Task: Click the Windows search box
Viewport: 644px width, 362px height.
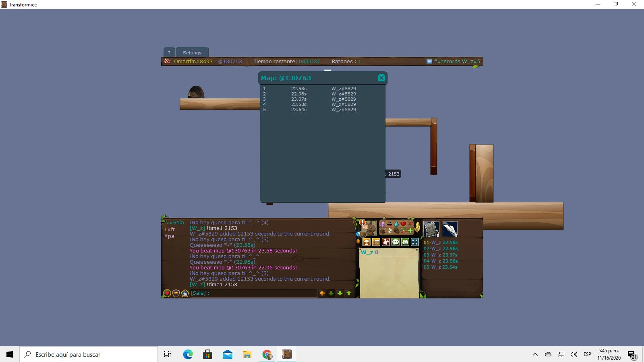Action: click(89, 354)
